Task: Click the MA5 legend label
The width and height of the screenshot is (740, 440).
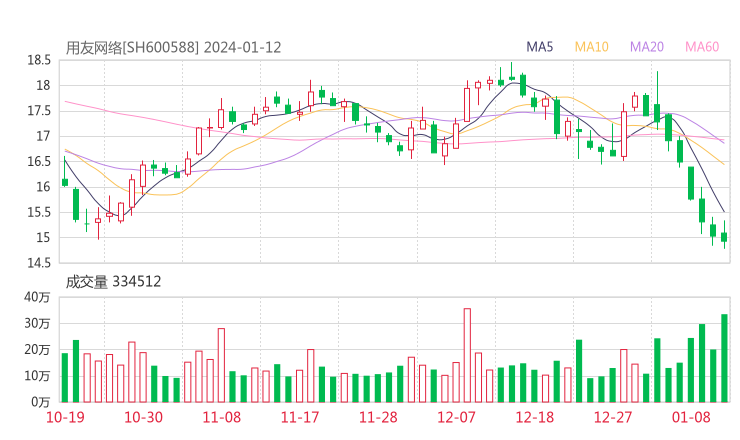Action: (539, 47)
